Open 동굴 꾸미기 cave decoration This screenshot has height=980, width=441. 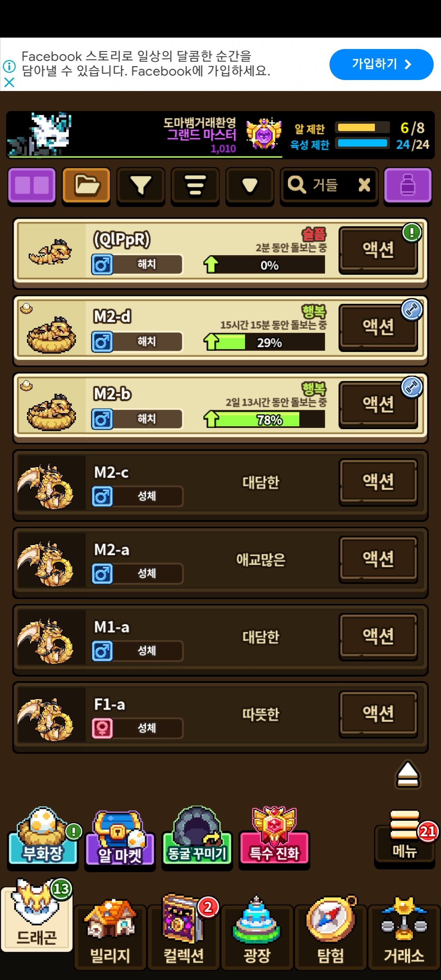point(197,837)
